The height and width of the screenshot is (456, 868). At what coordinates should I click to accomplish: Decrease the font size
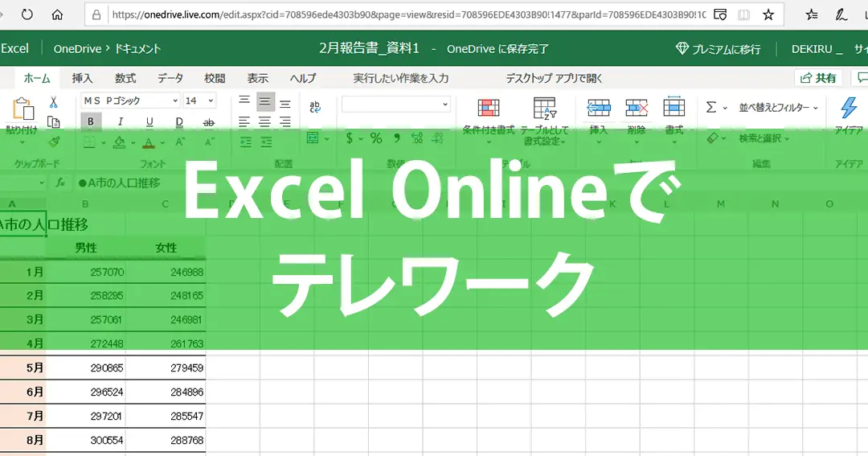click(209, 142)
